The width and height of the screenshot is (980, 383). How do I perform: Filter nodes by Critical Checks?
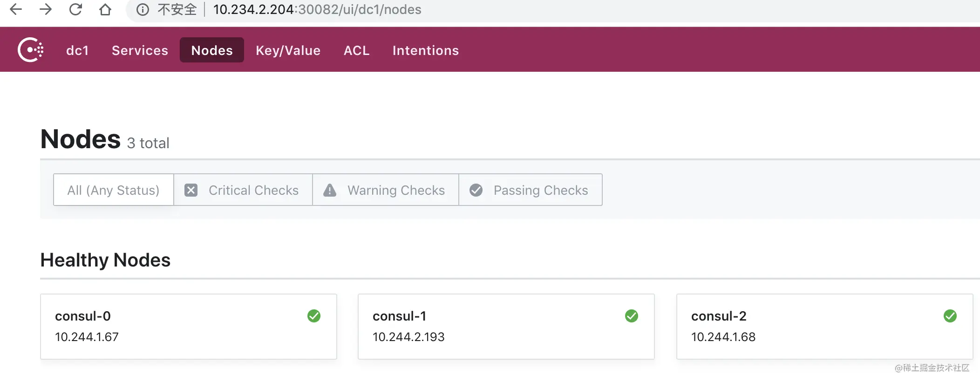(243, 190)
